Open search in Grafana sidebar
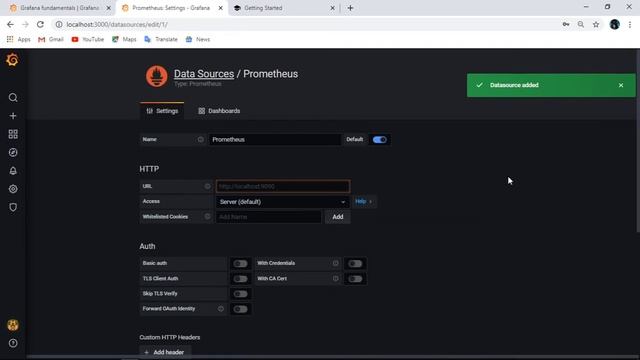The height and width of the screenshot is (360, 640). tap(13, 98)
